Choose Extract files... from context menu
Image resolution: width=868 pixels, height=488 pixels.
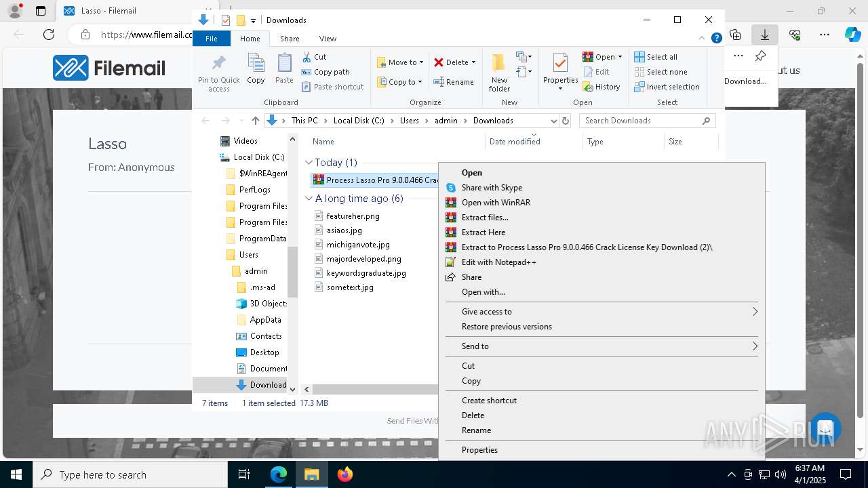point(601,218)
